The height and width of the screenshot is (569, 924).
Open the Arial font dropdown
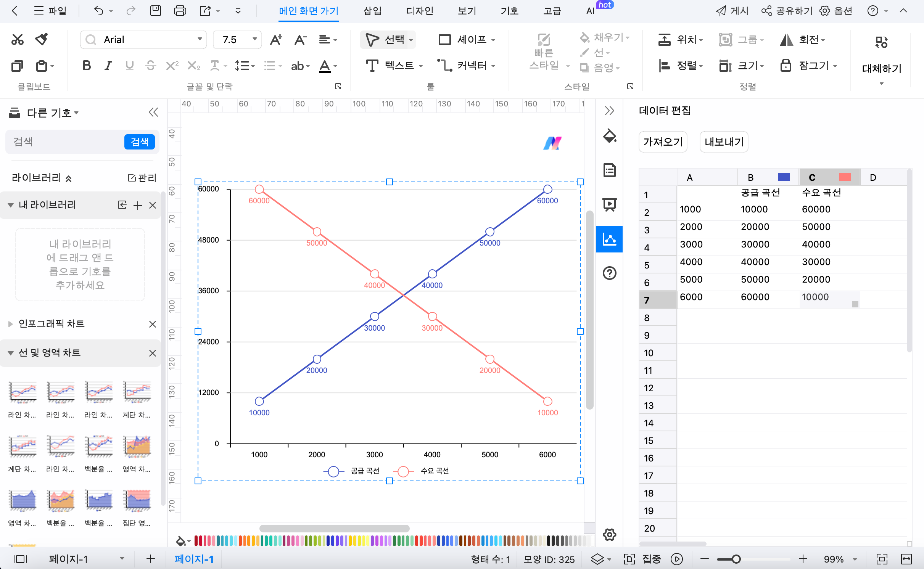pyautogui.click(x=200, y=39)
